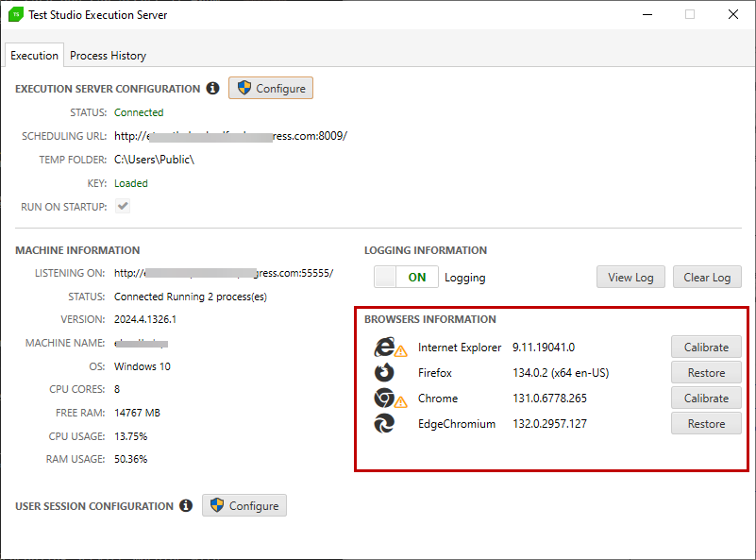
Task: Click CPU usage value 13.75%
Action: tap(130, 436)
